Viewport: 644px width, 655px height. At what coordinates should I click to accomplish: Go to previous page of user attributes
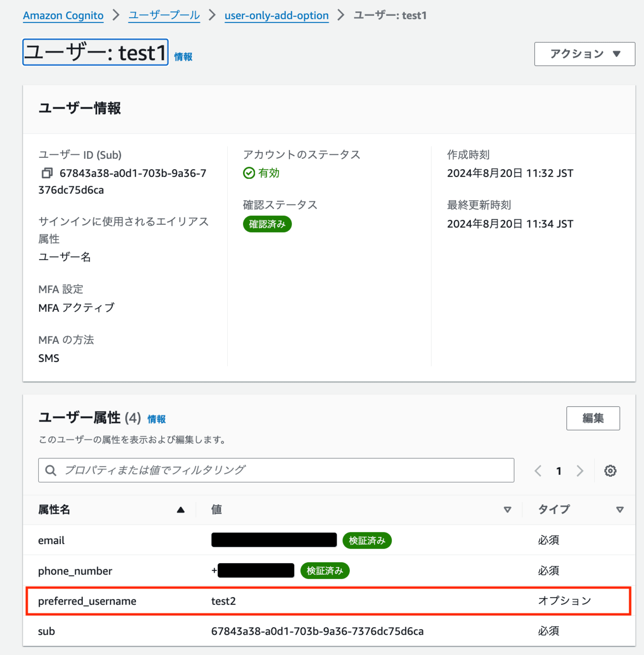click(x=538, y=471)
